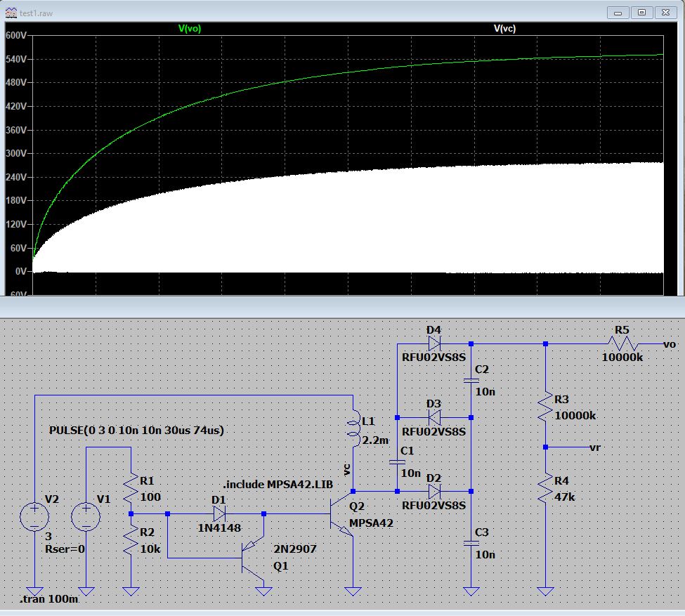Click the ground symbol under V2
The height and width of the screenshot is (616, 685).
(34, 591)
